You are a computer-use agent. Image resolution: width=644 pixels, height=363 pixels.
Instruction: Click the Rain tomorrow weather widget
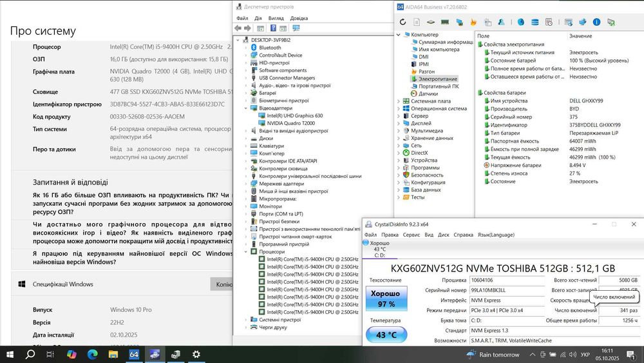(x=493, y=355)
